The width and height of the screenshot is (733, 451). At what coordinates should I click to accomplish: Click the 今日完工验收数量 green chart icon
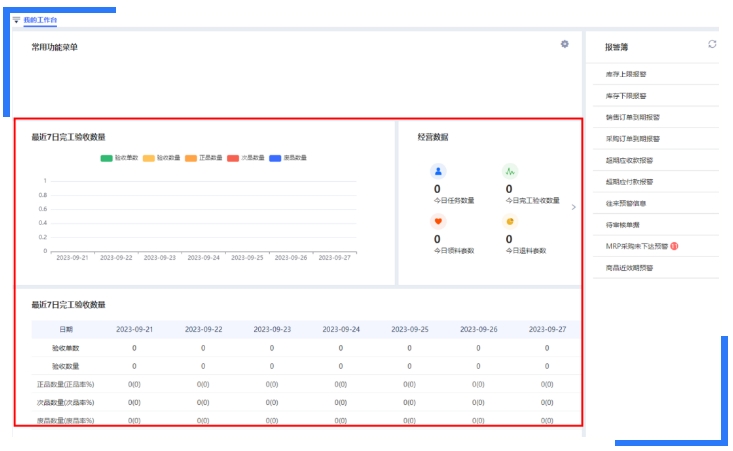(509, 172)
